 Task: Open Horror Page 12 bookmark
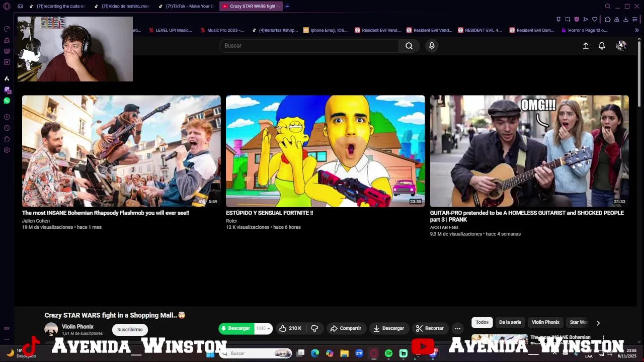pos(584,30)
